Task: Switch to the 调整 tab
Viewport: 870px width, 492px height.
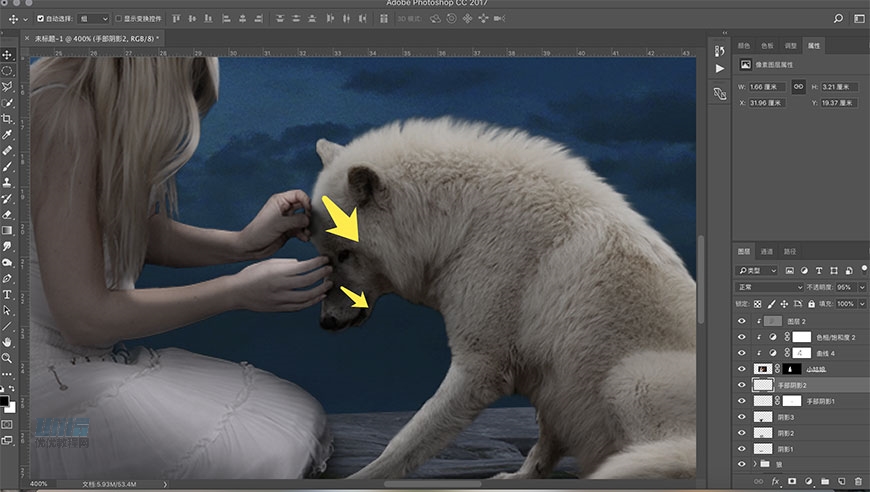Action: pyautogui.click(x=790, y=45)
